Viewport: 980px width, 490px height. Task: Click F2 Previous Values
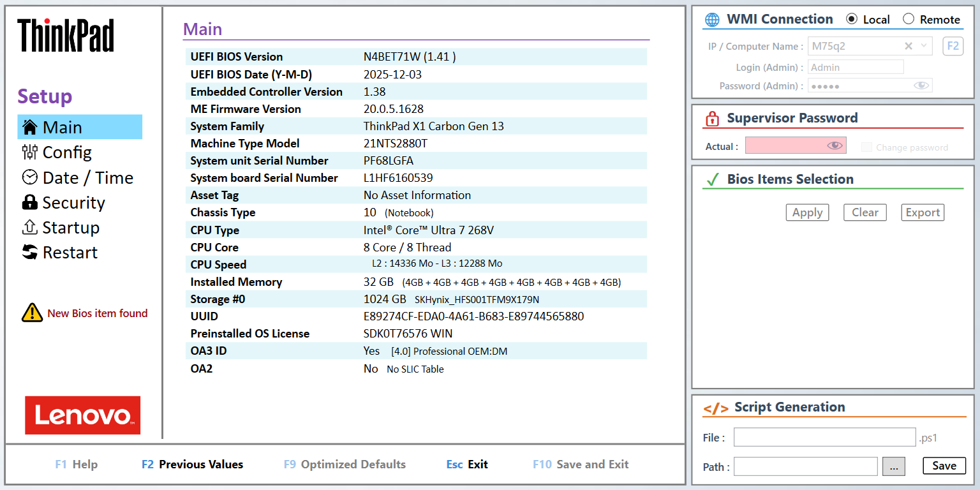click(x=192, y=464)
